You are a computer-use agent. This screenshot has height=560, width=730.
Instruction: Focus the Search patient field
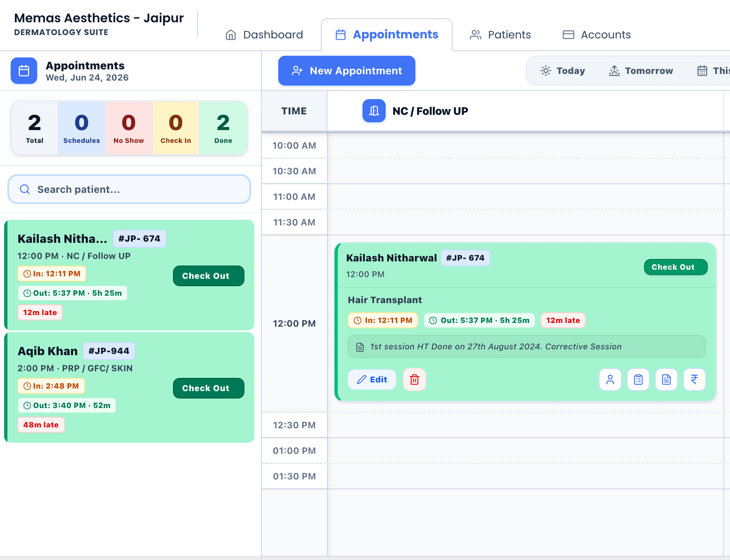point(129,189)
